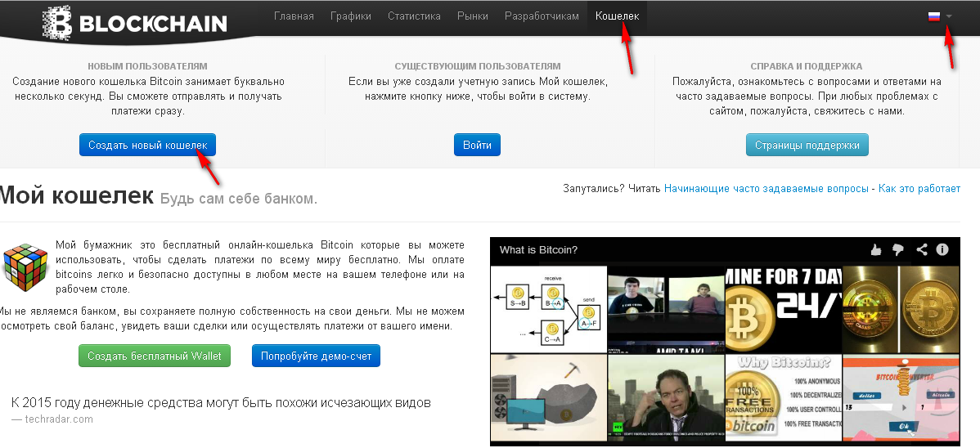
Task: Select Рынки in the top menu
Action: 473,16
